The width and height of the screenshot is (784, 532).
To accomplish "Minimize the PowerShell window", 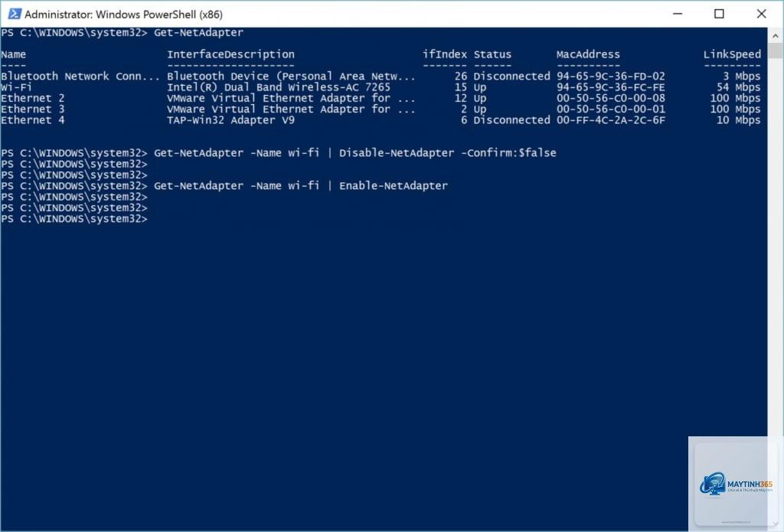I will pyautogui.click(x=678, y=14).
